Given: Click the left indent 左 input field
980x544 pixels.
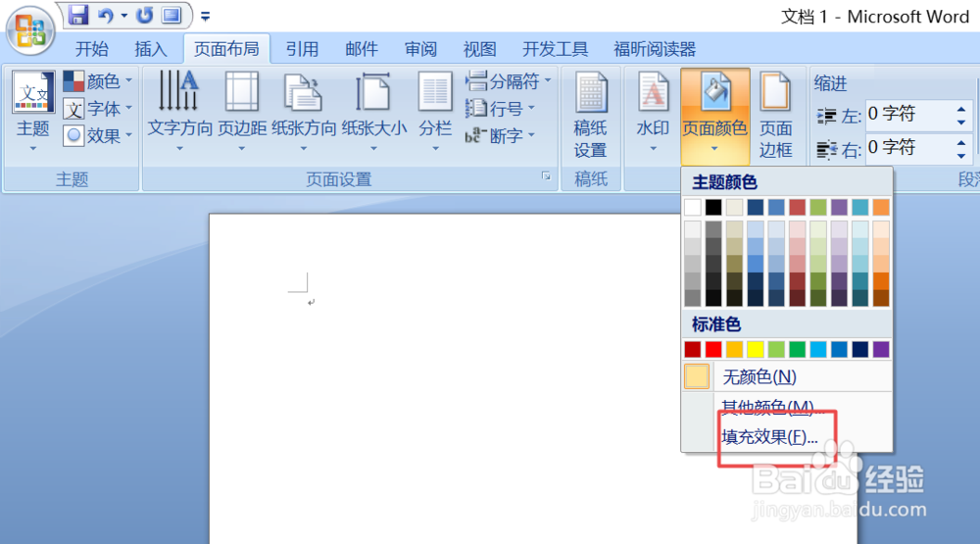Looking at the screenshot, I should pyautogui.click(x=909, y=115).
